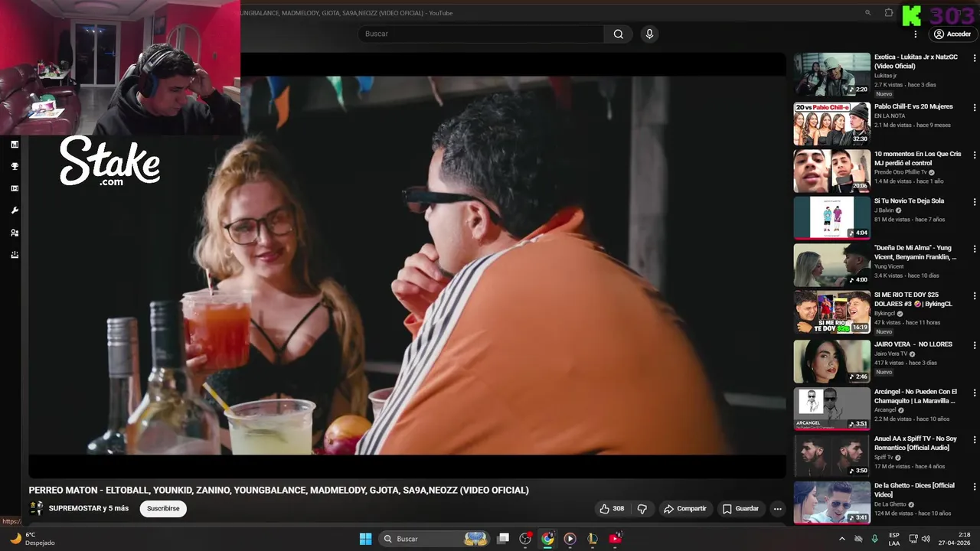Click ESP LAA language indicator
The image size is (980, 551).
894,539
